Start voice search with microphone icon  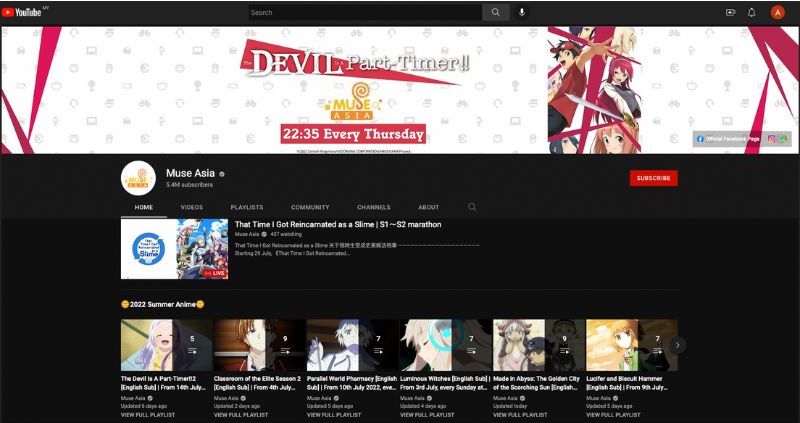521,12
